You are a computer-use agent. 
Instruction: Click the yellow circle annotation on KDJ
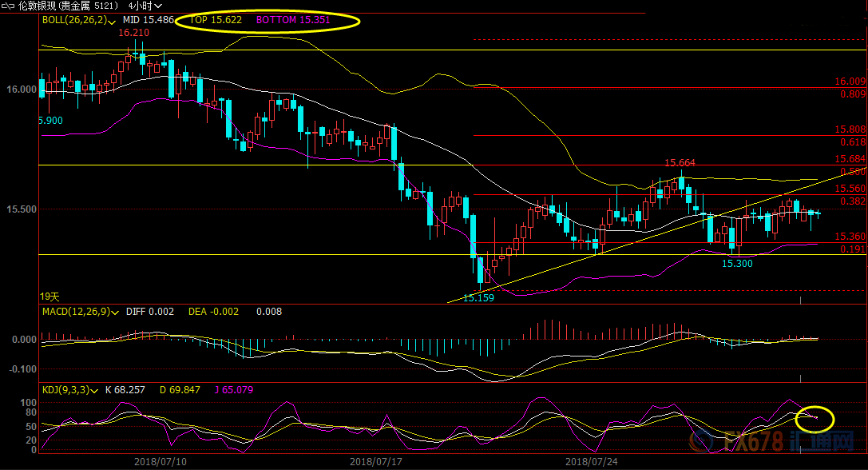coord(814,417)
